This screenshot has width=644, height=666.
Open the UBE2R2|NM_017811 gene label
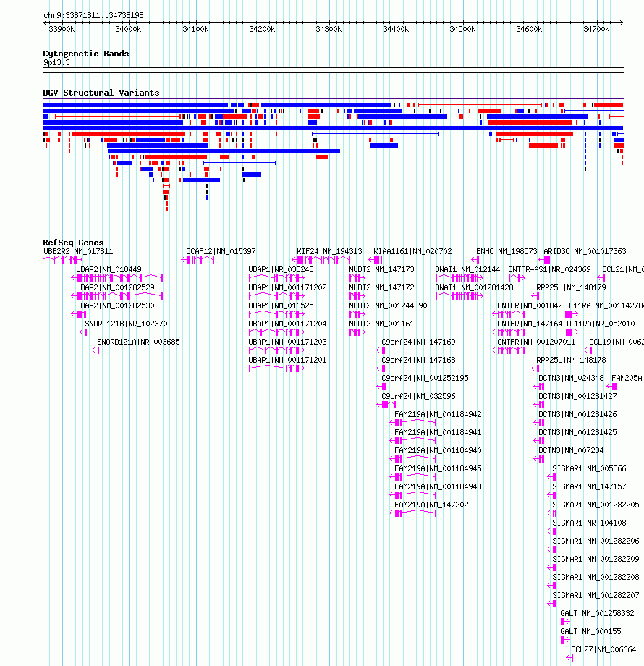click(x=78, y=251)
